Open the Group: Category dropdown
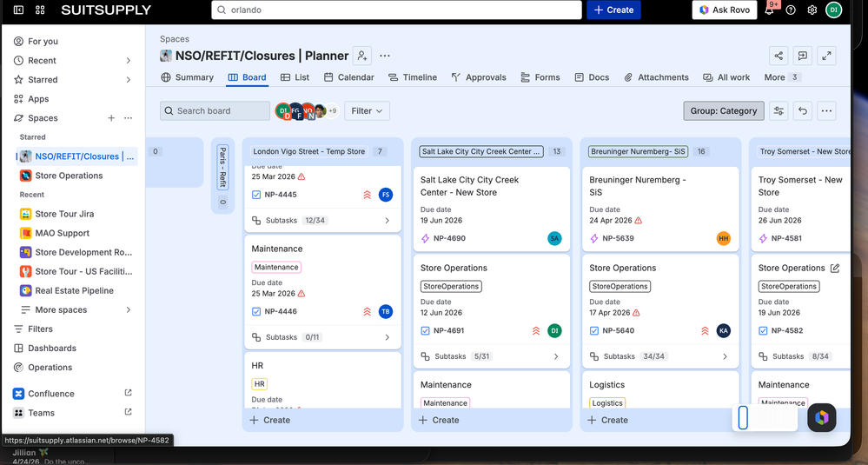This screenshot has width=868, height=465. coord(724,110)
